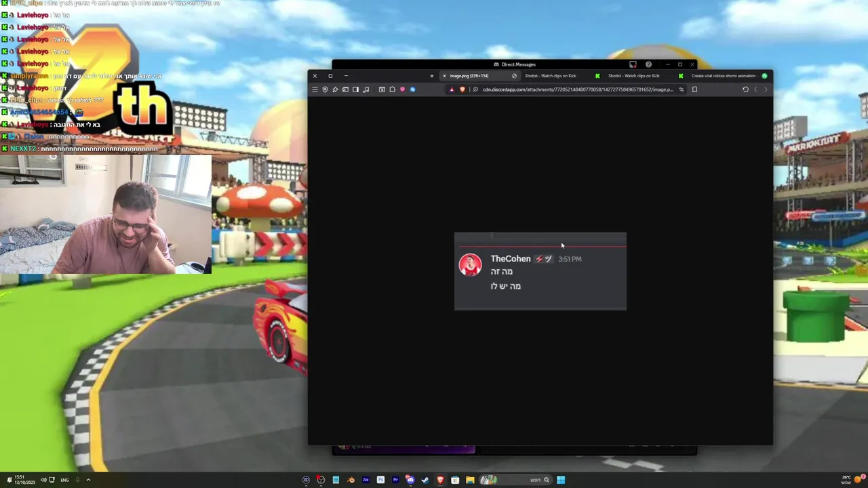Screen dimensions: 868x488
Task: Open Steam from taskbar
Action: 425,480
